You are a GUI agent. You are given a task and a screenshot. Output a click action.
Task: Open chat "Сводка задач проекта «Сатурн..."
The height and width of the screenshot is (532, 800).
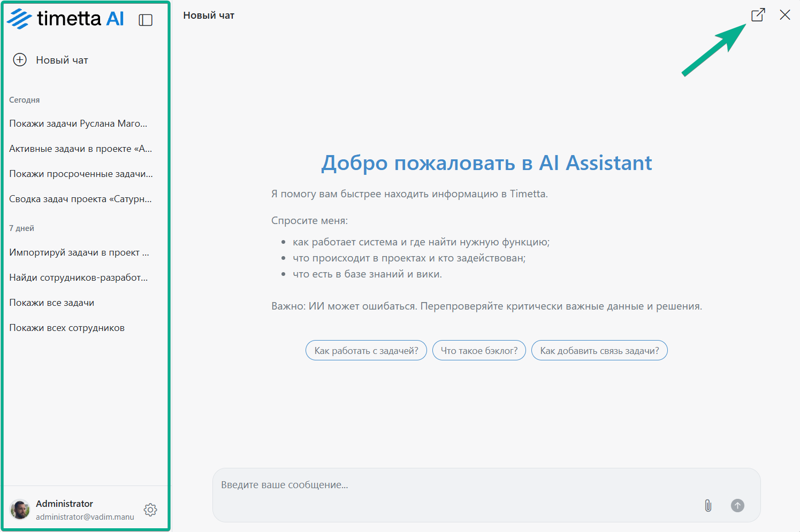tap(80, 199)
